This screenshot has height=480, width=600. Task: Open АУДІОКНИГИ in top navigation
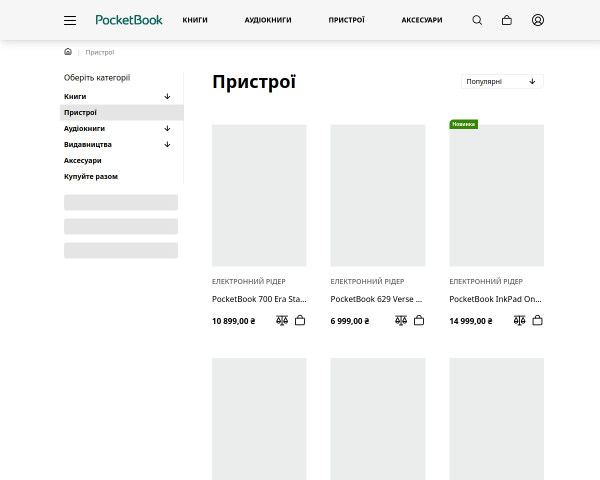pos(268,20)
